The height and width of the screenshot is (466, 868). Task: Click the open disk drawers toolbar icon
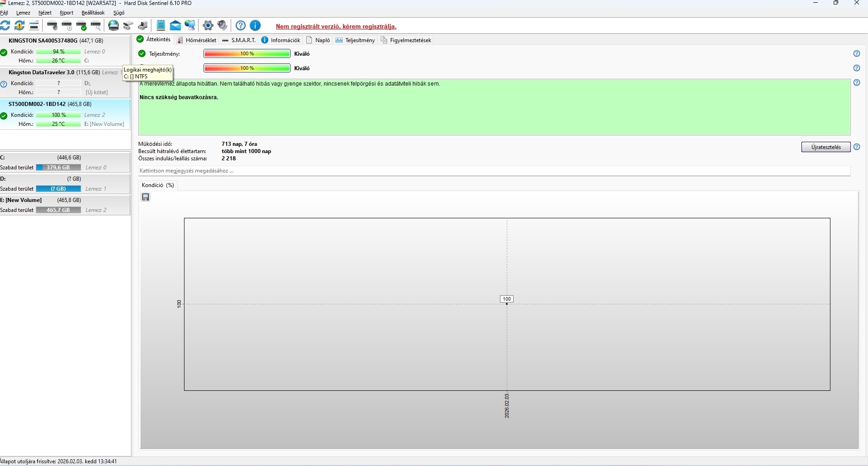coord(128,25)
